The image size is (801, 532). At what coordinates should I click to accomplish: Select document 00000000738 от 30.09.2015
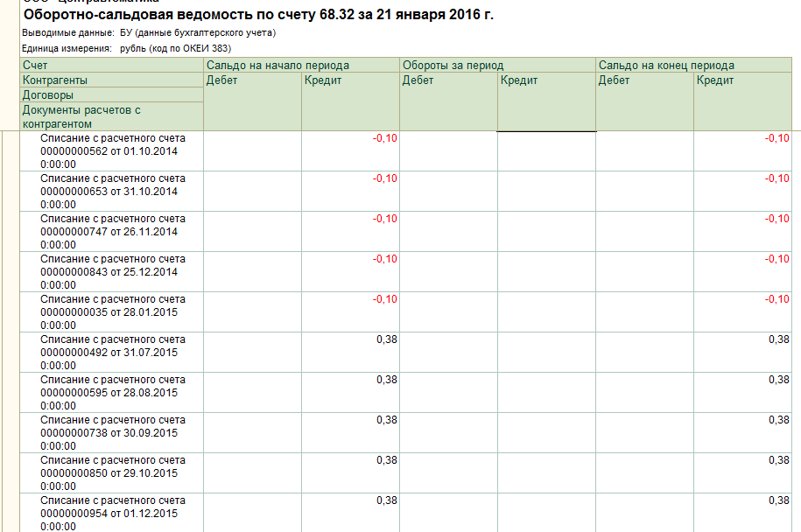(113, 432)
